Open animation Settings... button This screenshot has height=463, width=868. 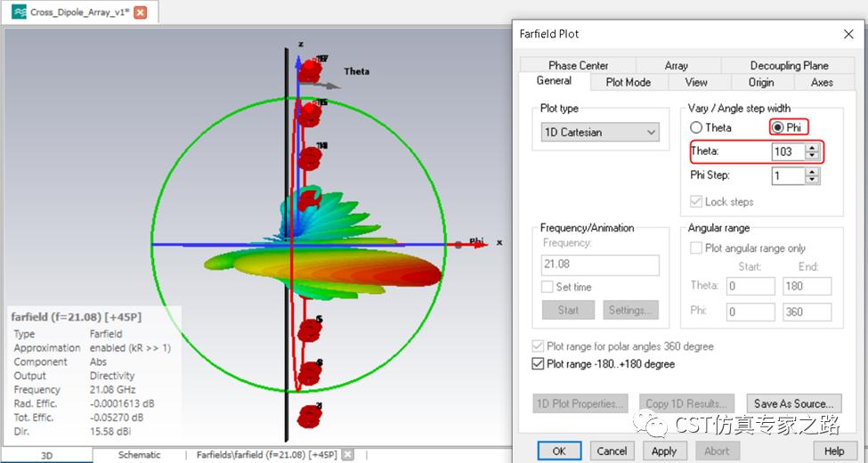(x=631, y=310)
